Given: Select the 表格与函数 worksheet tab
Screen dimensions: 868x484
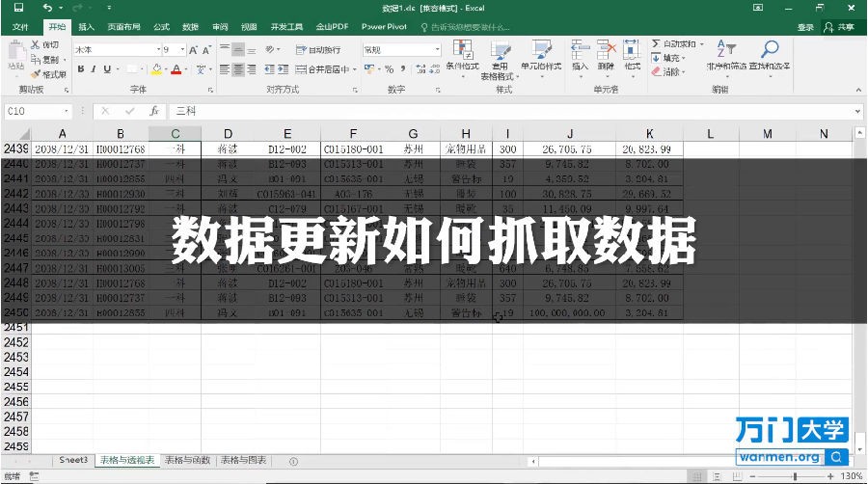Looking at the screenshot, I should pos(187,460).
